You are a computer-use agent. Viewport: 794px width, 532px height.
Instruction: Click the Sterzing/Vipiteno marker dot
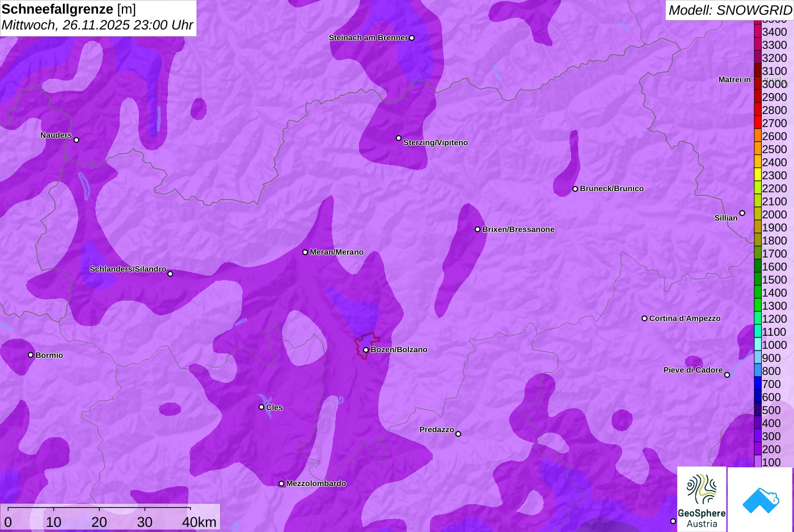pos(399,138)
